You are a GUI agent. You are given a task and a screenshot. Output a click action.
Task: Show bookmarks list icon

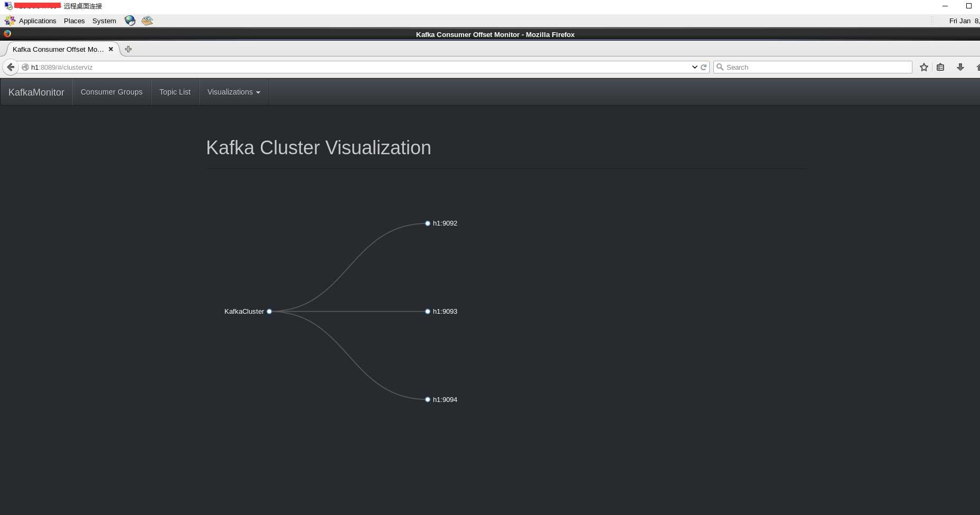940,67
